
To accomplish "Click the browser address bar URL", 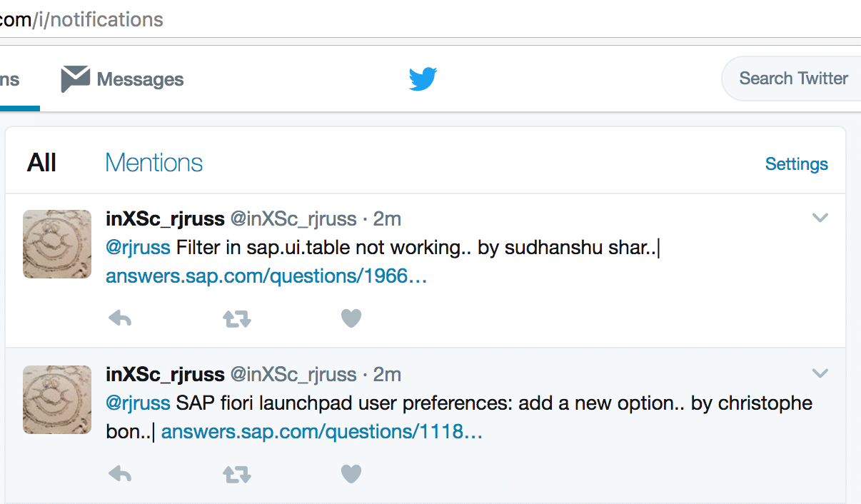I will 82,19.
